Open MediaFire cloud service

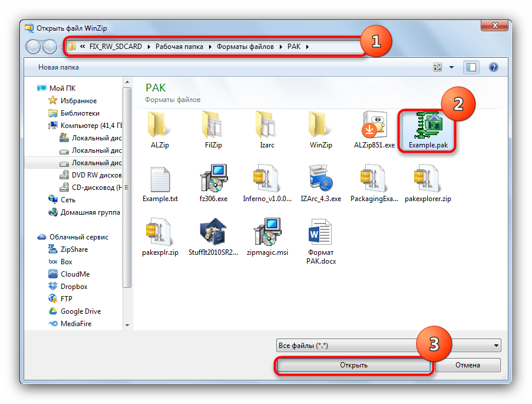[x=70, y=324]
